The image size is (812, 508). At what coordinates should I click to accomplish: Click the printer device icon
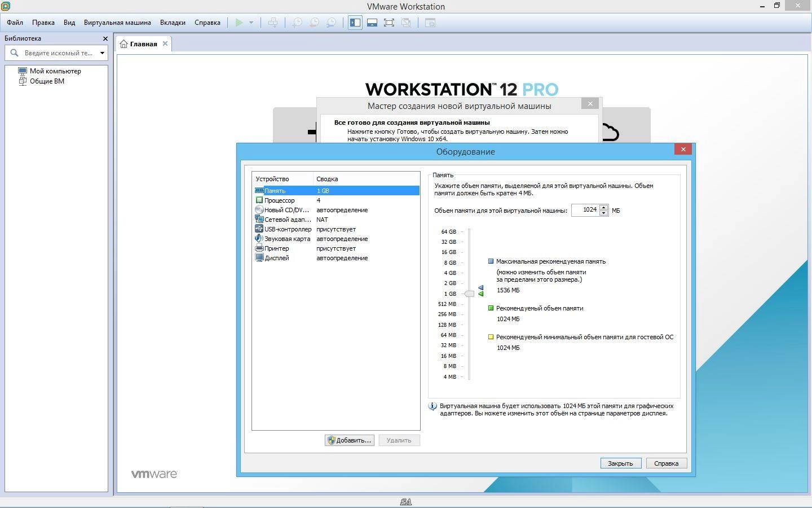point(259,248)
